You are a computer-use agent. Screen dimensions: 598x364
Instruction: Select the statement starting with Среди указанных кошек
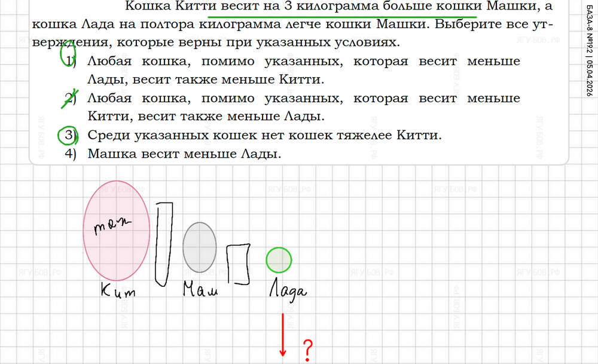pos(264,136)
